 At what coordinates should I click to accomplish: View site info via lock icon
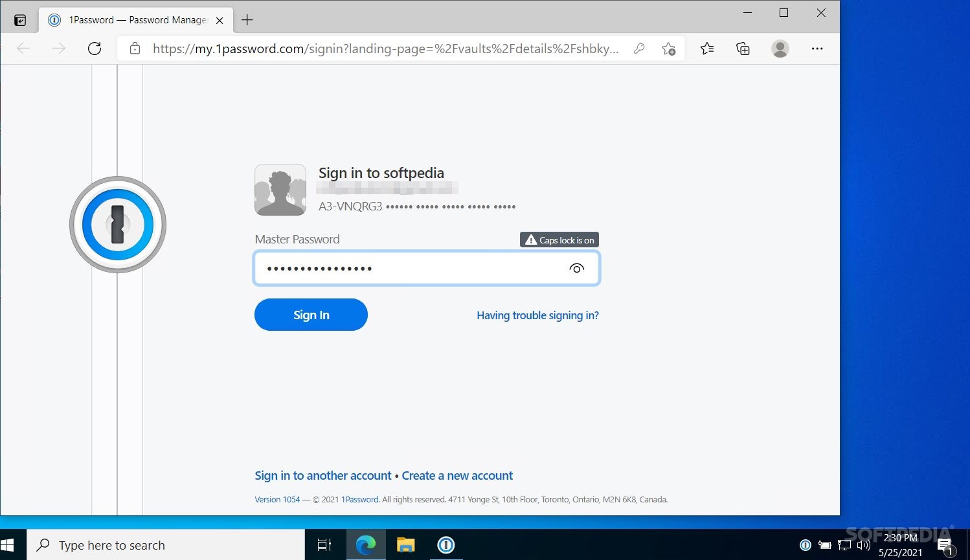point(135,49)
